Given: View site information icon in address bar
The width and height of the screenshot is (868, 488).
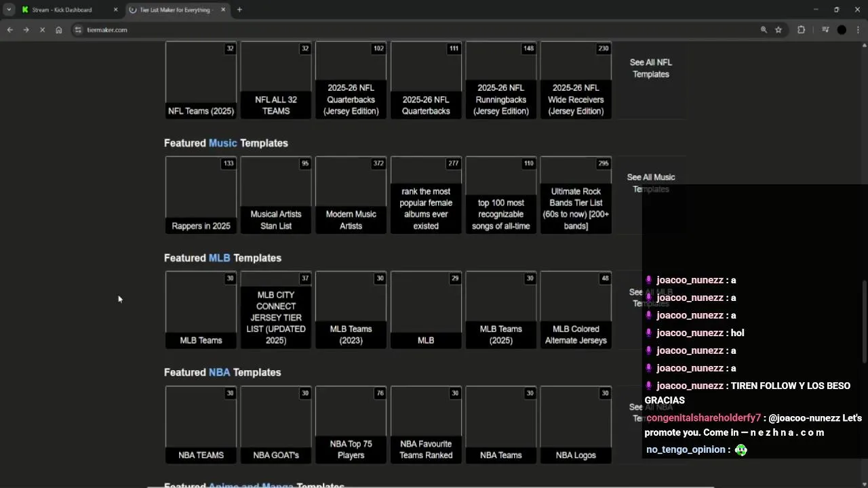Looking at the screenshot, I should pyautogui.click(x=78, y=30).
